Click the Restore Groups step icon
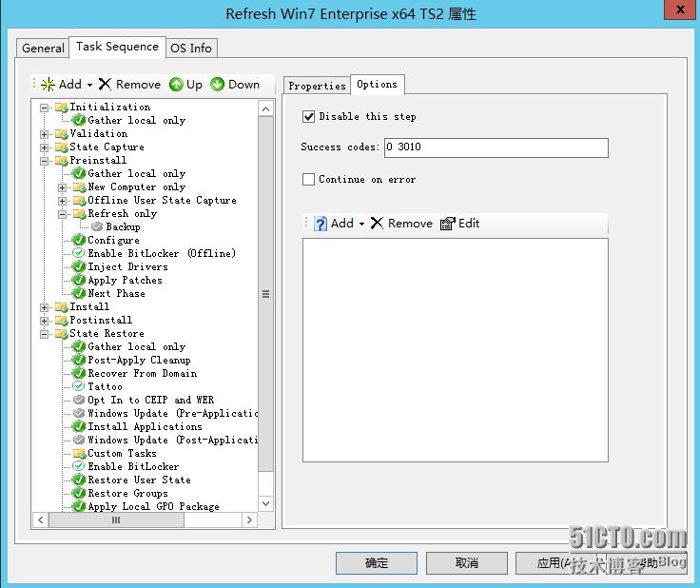The width and height of the screenshot is (700, 588). point(79,494)
